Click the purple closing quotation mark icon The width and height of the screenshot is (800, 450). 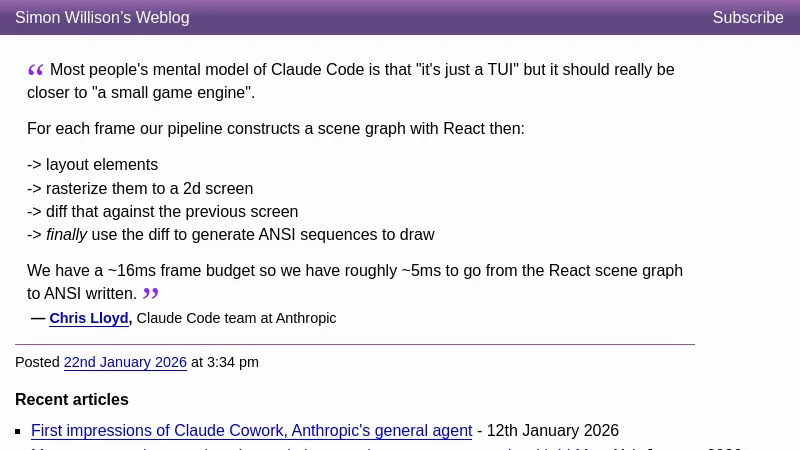point(151,293)
